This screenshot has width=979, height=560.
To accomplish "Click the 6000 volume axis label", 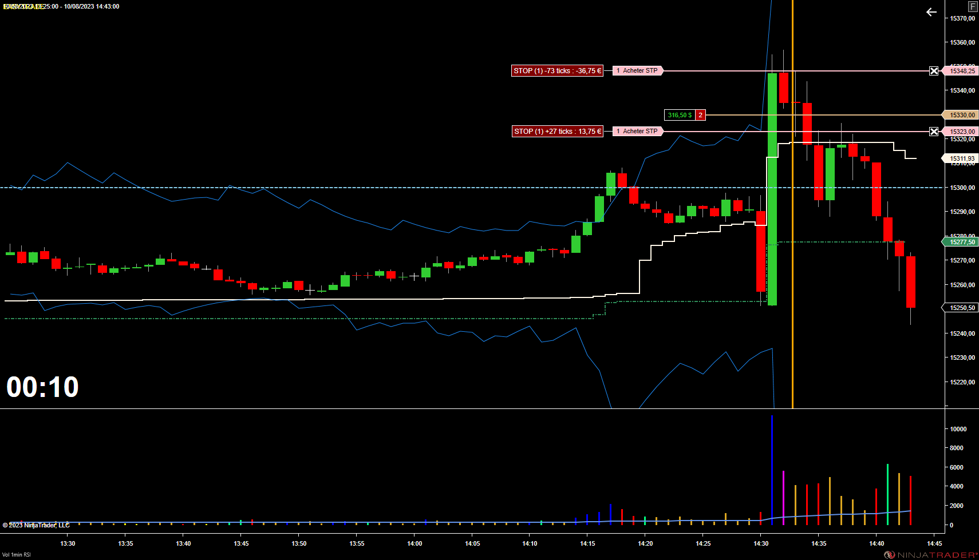I will 957,467.
